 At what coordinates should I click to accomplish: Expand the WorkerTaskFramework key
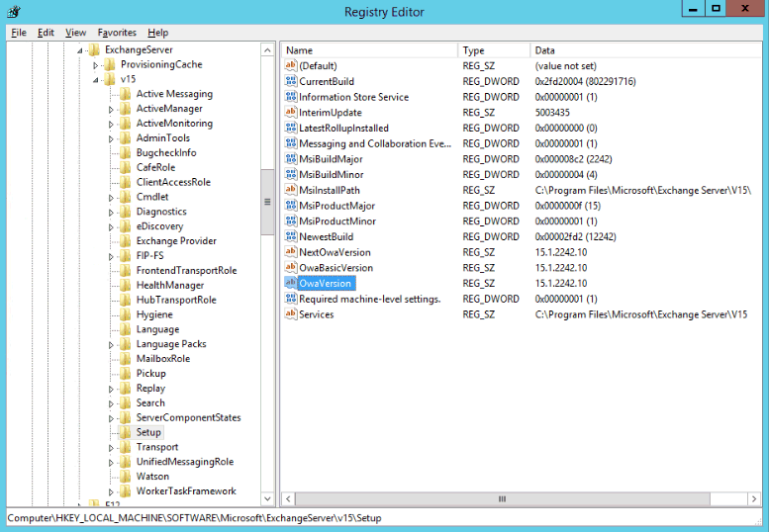pyautogui.click(x=111, y=491)
